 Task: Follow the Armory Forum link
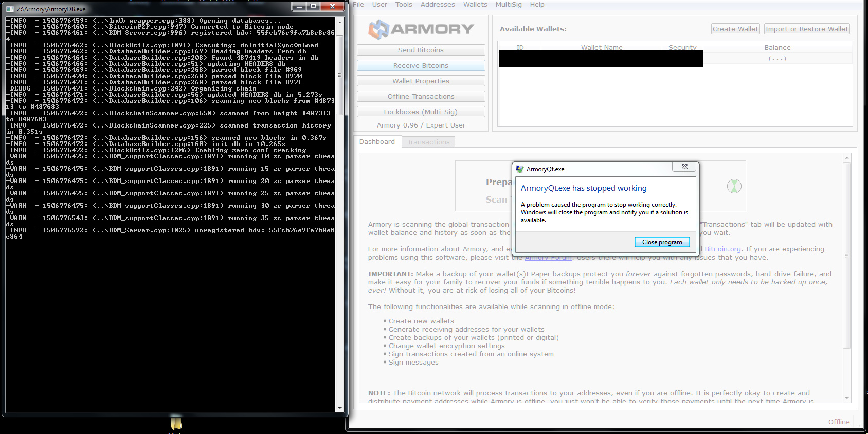pyautogui.click(x=548, y=257)
